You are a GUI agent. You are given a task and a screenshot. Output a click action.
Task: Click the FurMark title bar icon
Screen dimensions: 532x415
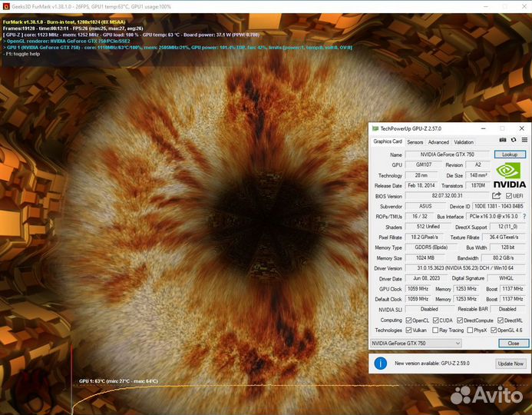[5, 5]
